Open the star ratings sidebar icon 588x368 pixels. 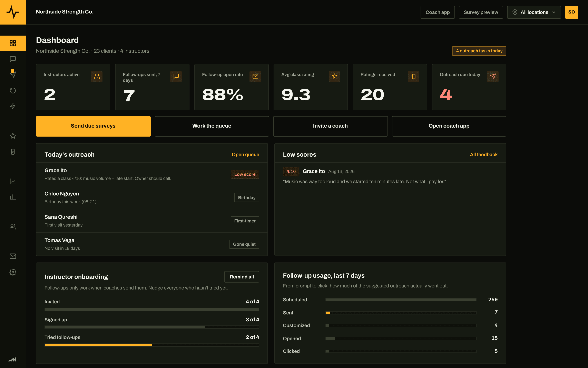tap(13, 136)
